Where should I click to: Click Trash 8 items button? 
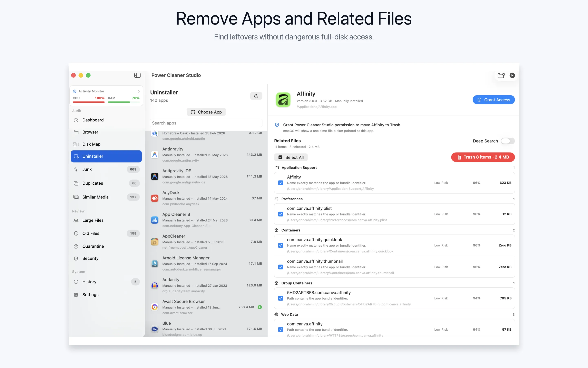(483, 157)
